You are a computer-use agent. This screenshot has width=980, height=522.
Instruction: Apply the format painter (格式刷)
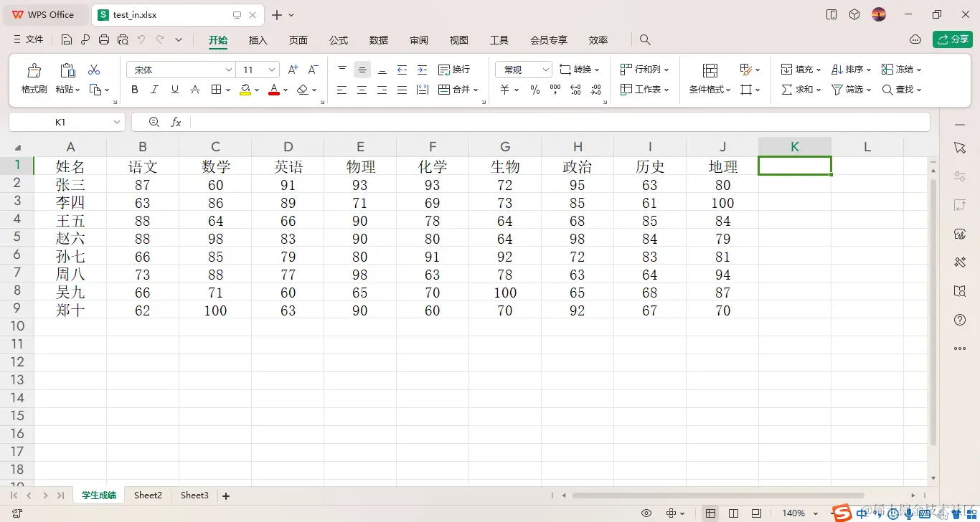tap(33, 77)
